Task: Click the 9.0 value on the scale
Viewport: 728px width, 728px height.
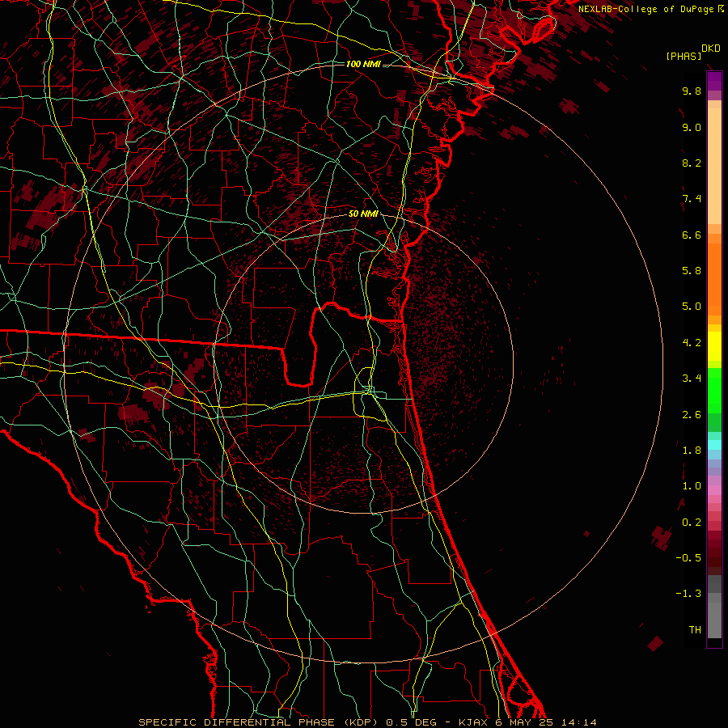Action: pos(692,127)
